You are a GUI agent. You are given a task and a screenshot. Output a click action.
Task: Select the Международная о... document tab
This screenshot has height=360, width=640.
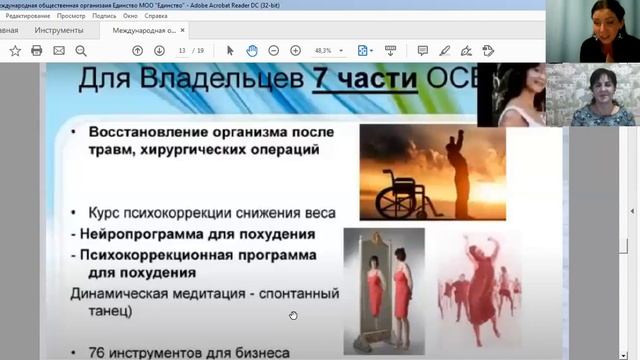tap(144, 30)
